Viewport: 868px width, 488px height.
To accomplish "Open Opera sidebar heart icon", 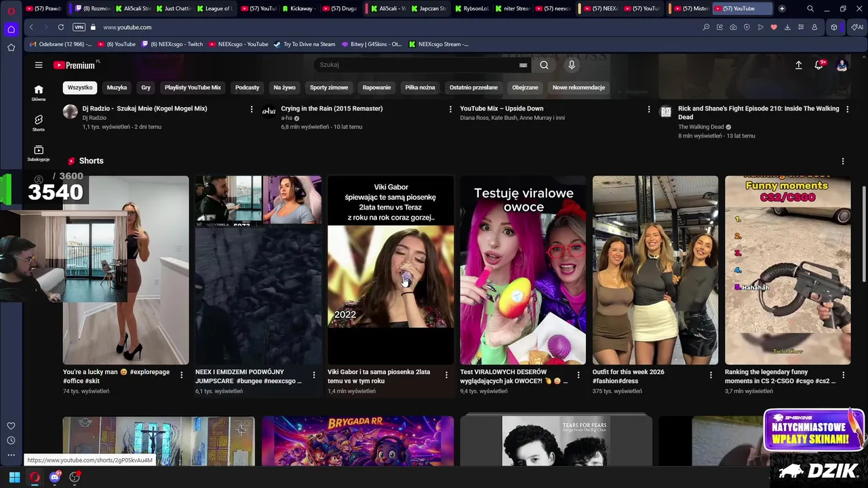I will tap(11, 426).
